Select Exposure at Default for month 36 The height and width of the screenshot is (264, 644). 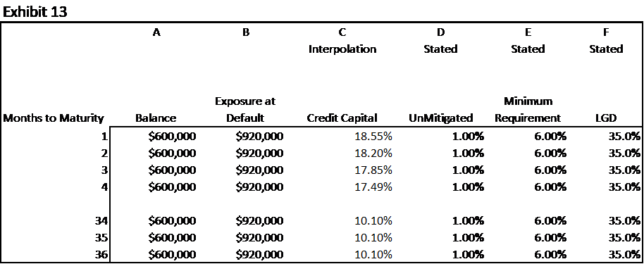(x=259, y=255)
